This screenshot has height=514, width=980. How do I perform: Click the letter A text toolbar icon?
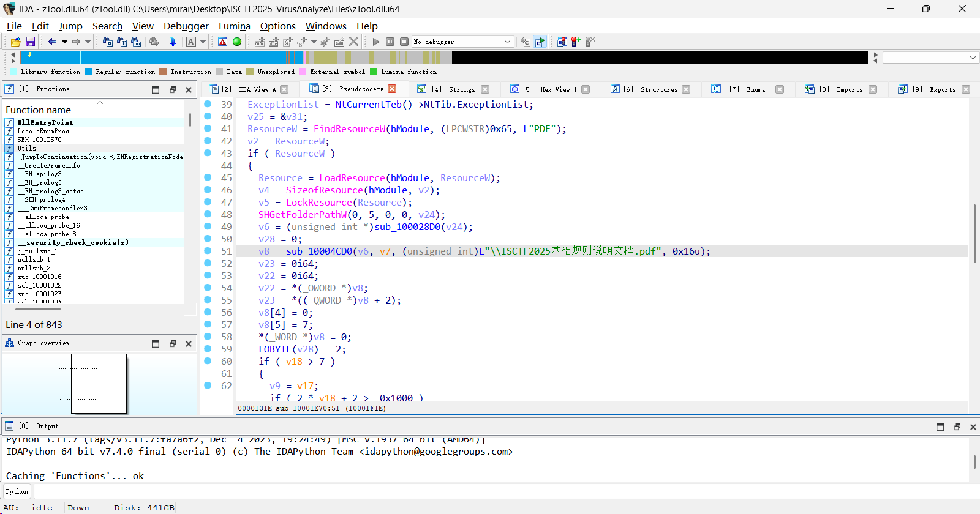click(191, 42)
